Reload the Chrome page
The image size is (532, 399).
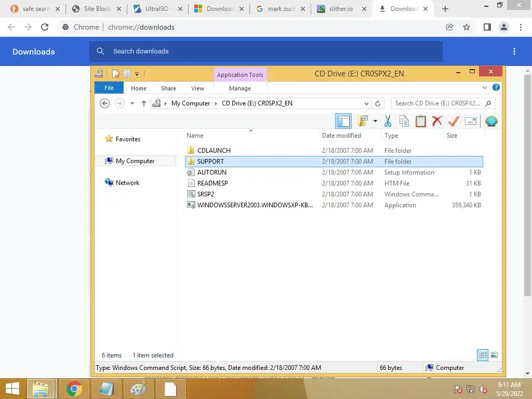[x=45, y=27]
